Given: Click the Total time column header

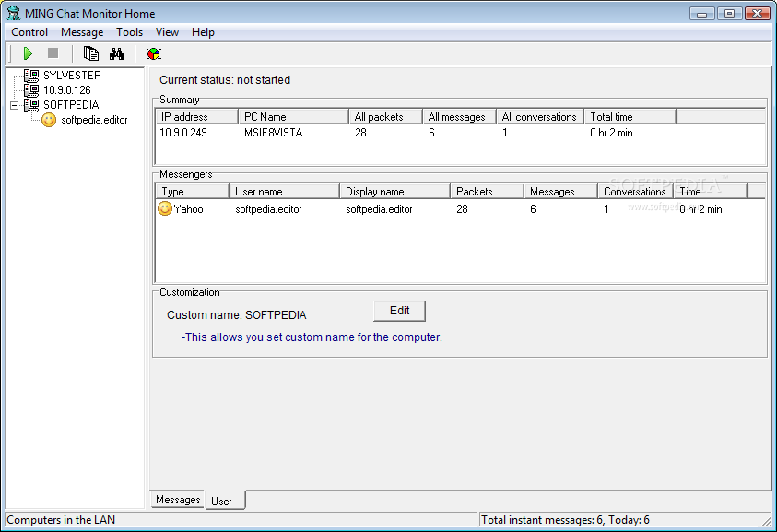Looking at the screenshot, I should [x=630, y=117].
